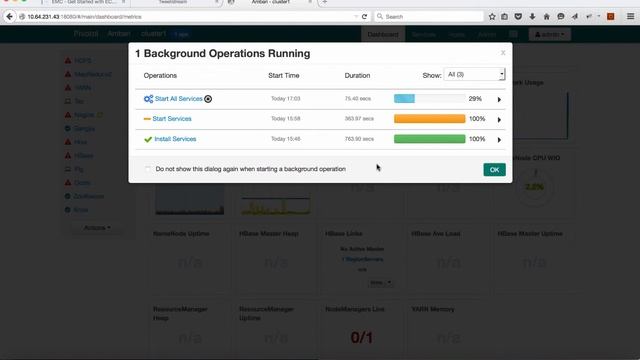Click the gears icon beside Start All Services
This screenshot has width=640, height=360.
click(148, 99)
